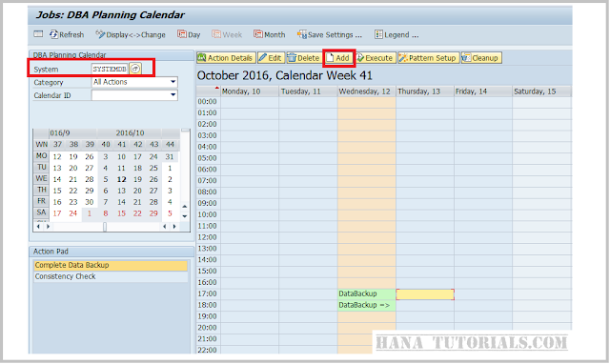The height and width of the screenshot is (364, 610).
Task: Open Save Settings dialog
Action: [329, 34]
